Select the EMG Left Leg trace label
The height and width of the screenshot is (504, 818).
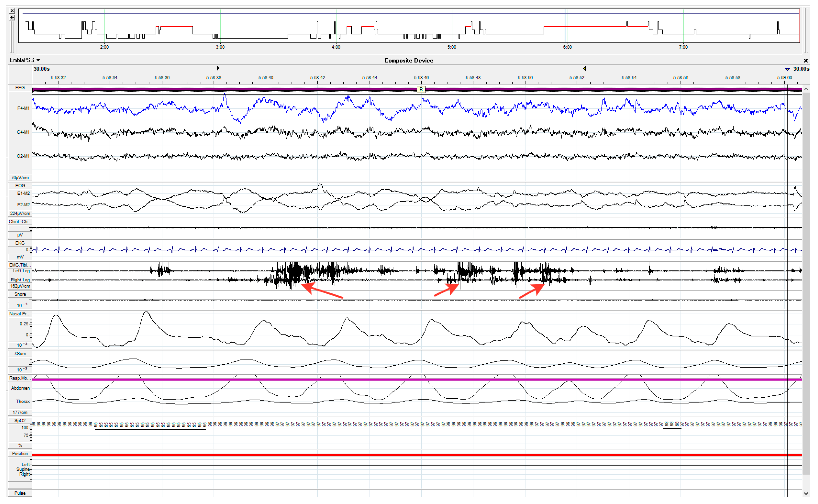21,271
